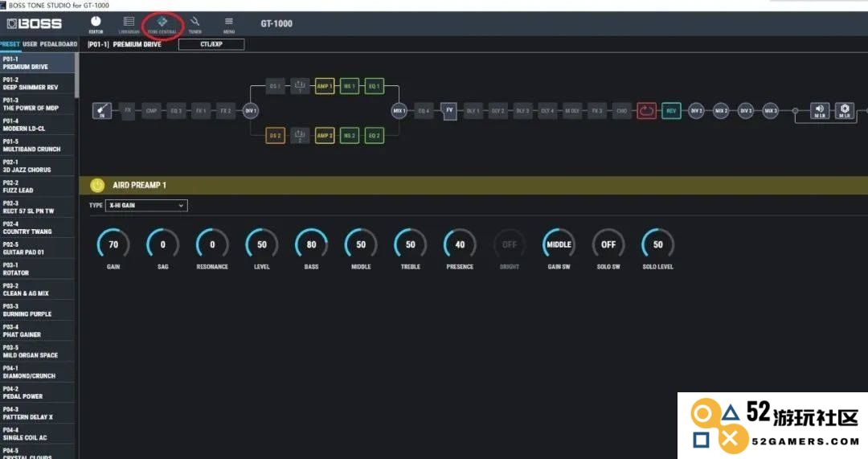Switch to the PEDALBOARD tab
The image size is (868, 459).
pos(58,43)
